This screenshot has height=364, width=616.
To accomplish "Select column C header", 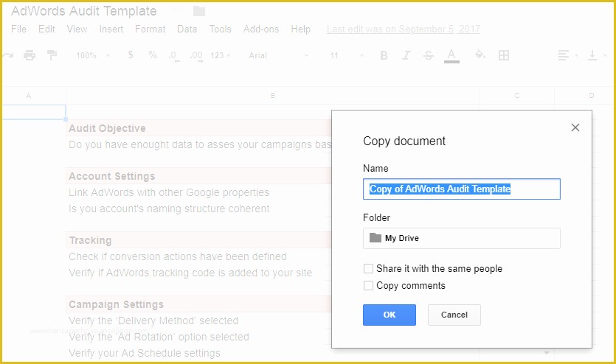I will [517, 95].
